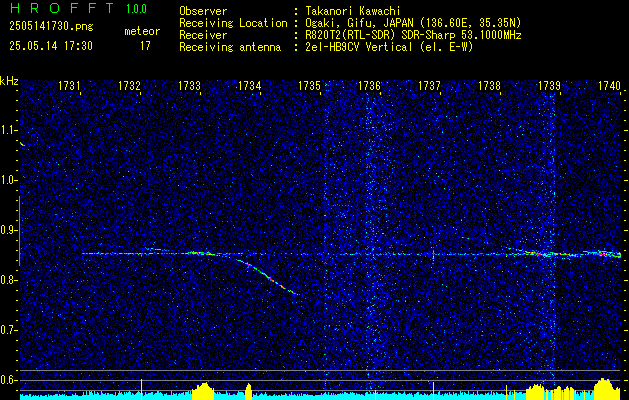Image resolution: width=629 pixels, height=400 pixels.
Task: Click the 'Receiving antenna' label
Action: (230, 47)
